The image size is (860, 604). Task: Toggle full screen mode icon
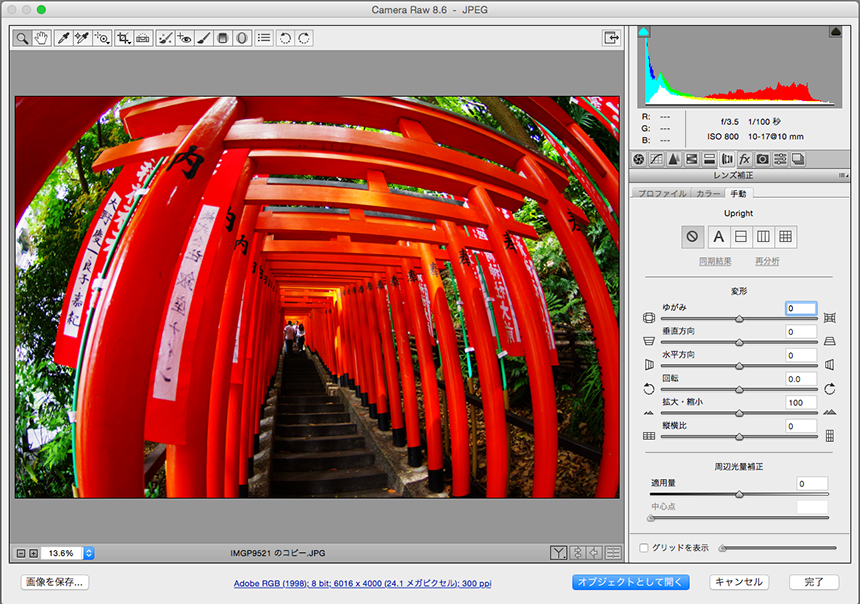point(610,38)
